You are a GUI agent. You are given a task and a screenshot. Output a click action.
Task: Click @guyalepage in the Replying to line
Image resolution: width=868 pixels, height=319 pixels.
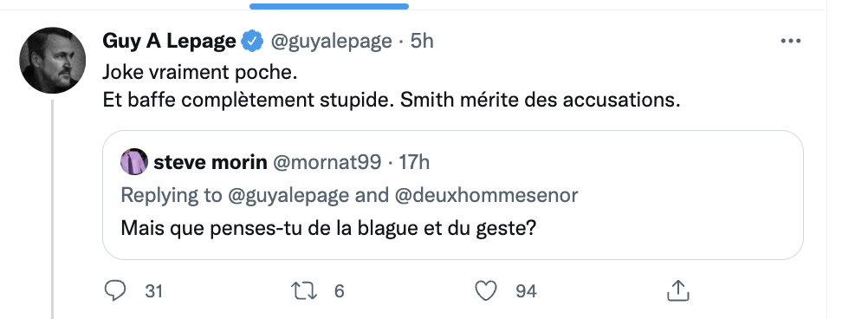(288, 195)
